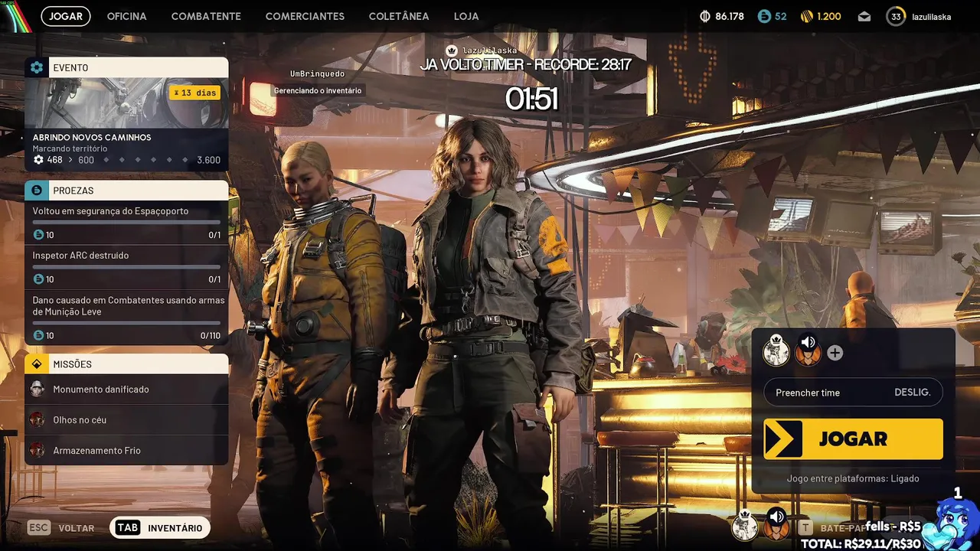Click the MISSÕES header icon
This screenshot has width=980, height=551.
click(x=37, y=364)
